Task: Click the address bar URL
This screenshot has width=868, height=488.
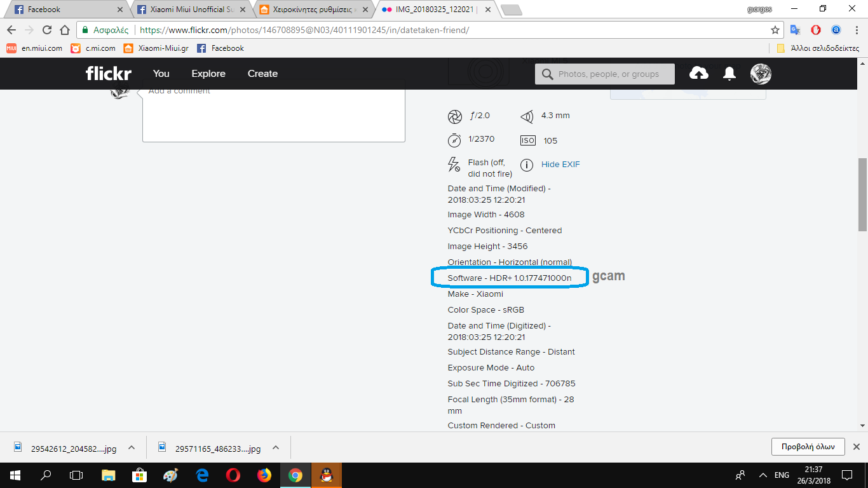Action: pyautogui.click(x=304, y=30)
